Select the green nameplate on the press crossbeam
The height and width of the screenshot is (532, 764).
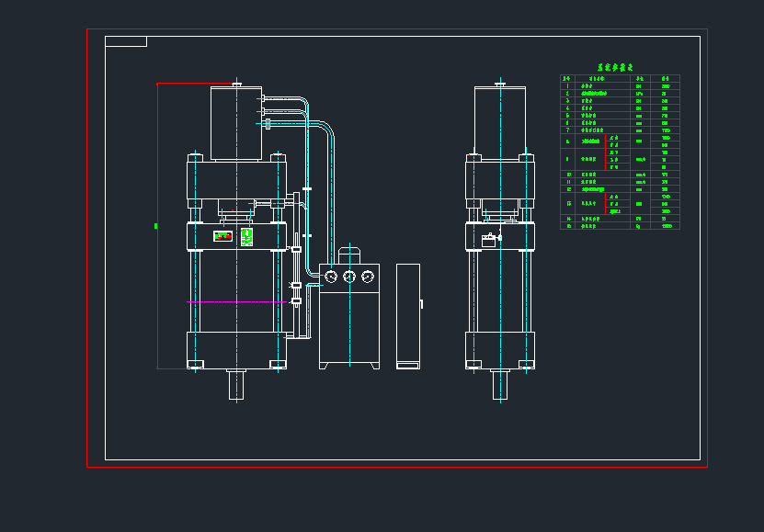[x=246, y=237]
